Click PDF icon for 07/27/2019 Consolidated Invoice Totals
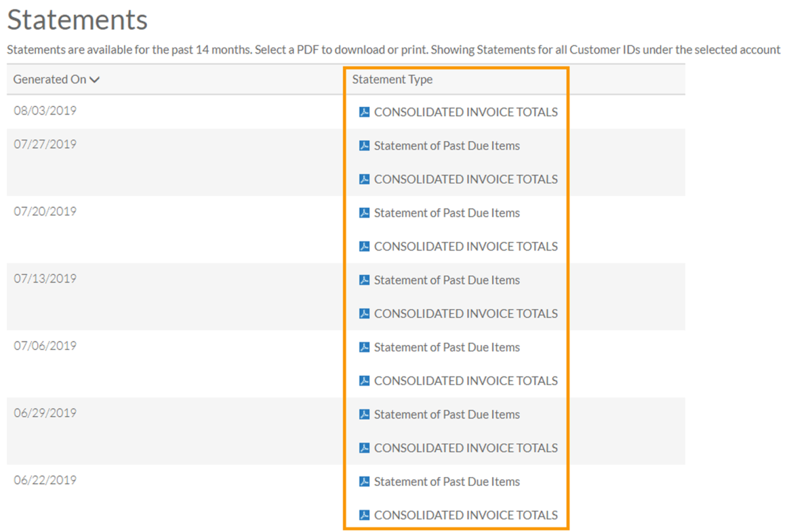Viewport: 787px width, 532px height. [x=365, y=179]
